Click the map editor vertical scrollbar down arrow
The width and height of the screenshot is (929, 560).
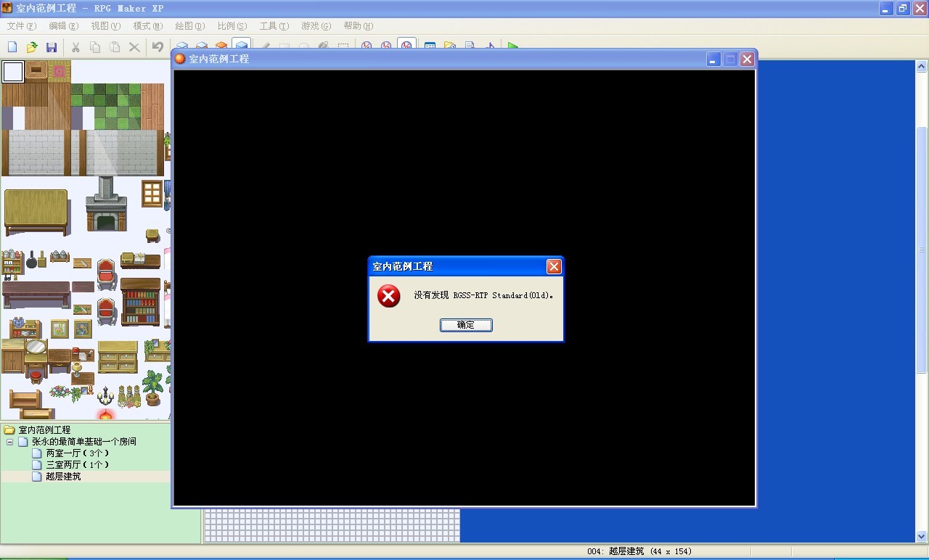pos(922,537)
